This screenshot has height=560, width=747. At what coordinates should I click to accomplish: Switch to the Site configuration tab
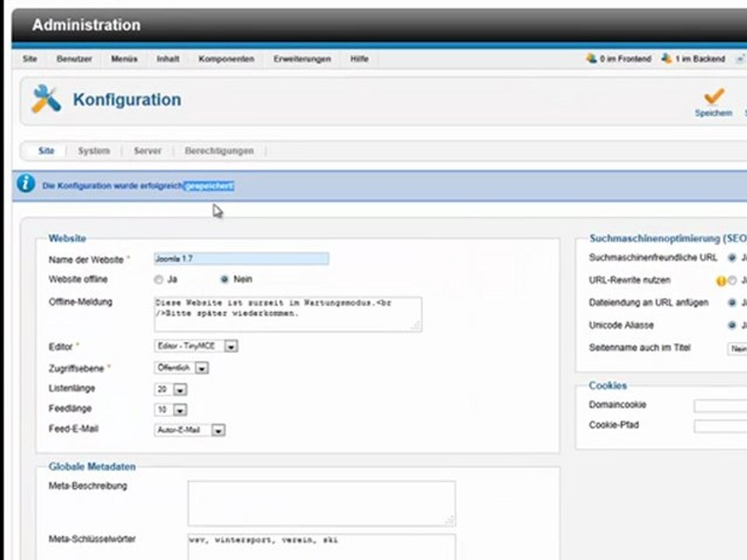(46, 151)
